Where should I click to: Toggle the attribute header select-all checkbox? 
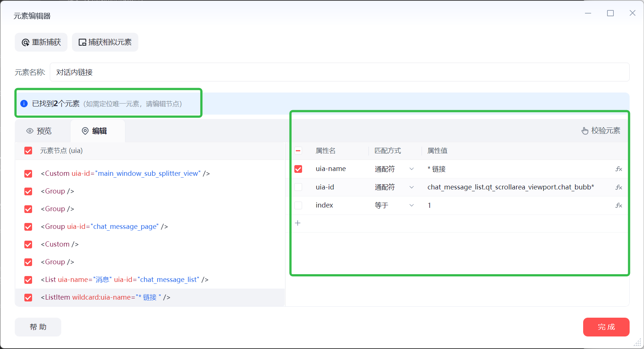coord(298,151)
